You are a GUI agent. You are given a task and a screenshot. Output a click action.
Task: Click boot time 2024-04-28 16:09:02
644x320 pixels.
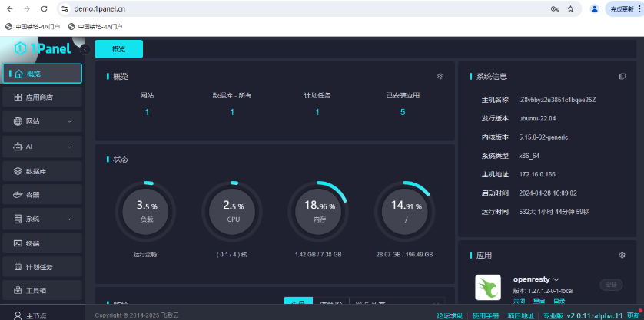(548, 193)
